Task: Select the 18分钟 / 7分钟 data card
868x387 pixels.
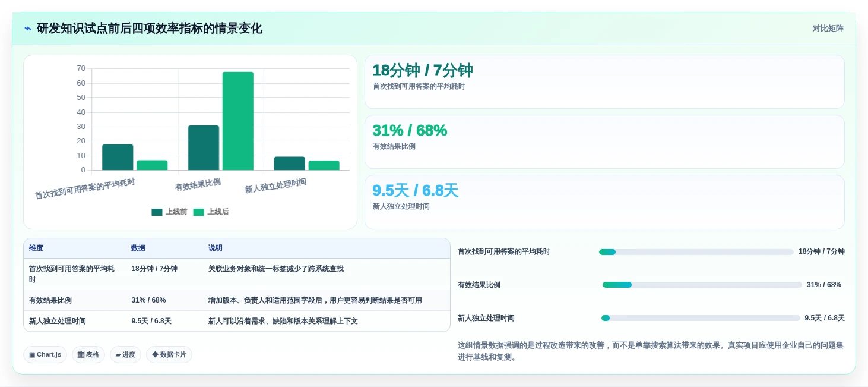Action: (x=604, y=82)
